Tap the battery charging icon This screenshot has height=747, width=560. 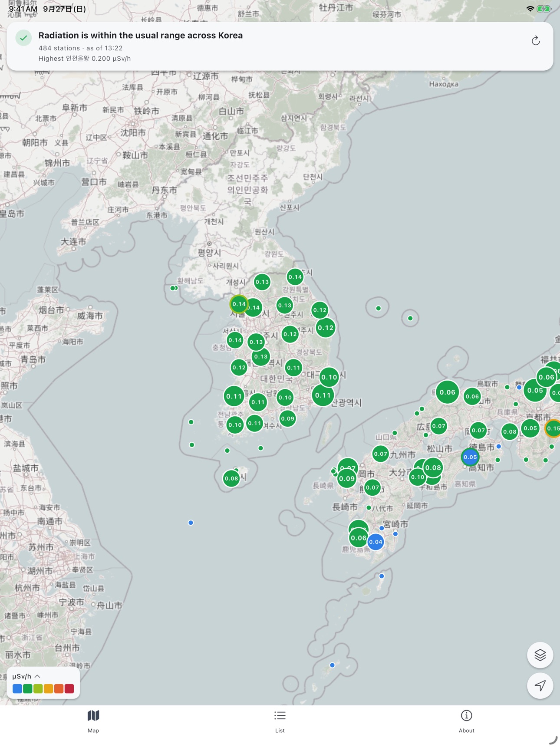pyautogui.click(x=544, y=9)
